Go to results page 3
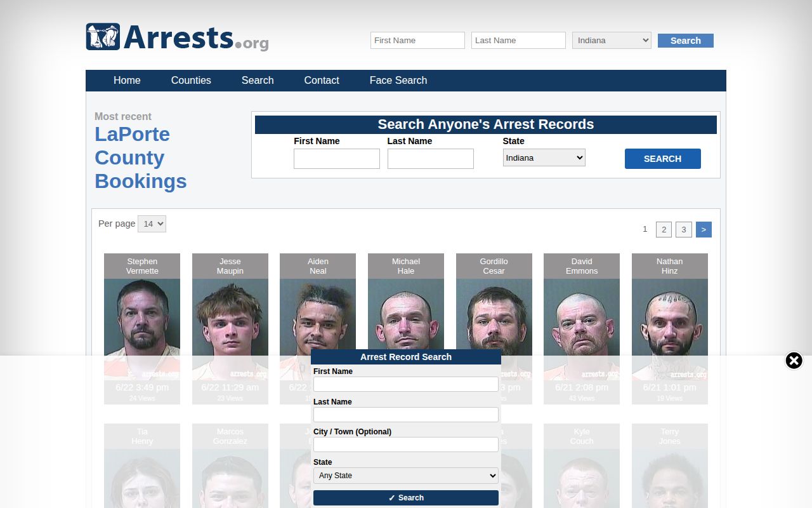The width and height of the screenshot is (812, 508). (x=683, y=230)
